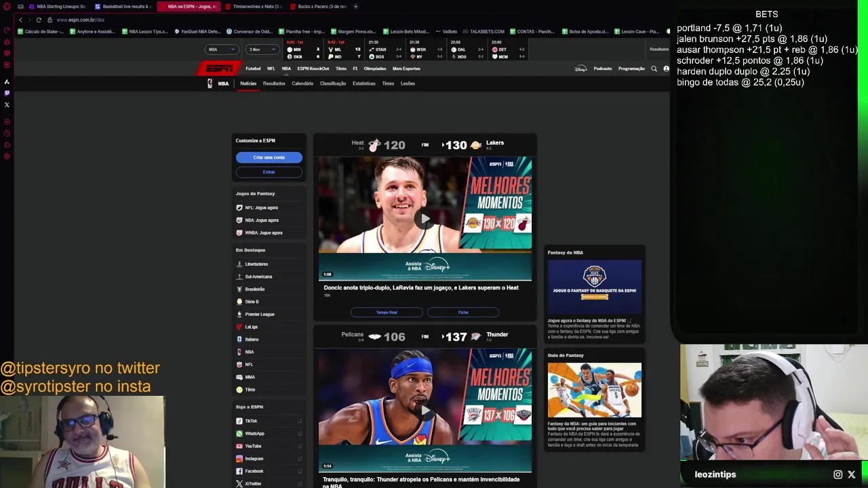
Task: Open Guia do Fantasy article thumbnail
Action: pyautogui.click(x=595, y=390)
